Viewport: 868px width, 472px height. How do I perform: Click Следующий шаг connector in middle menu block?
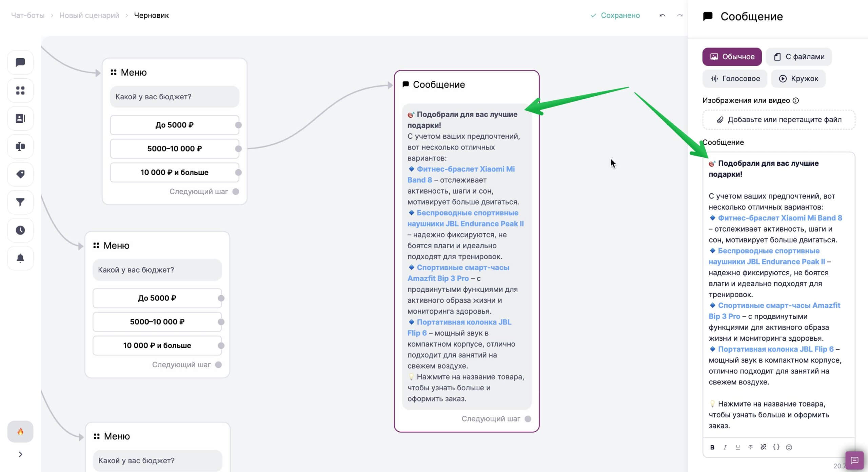(x=218, y=365)
